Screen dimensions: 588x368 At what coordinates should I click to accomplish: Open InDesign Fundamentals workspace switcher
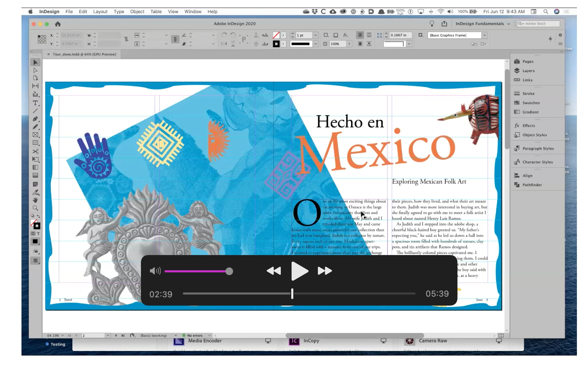click(x=483, y=24)
